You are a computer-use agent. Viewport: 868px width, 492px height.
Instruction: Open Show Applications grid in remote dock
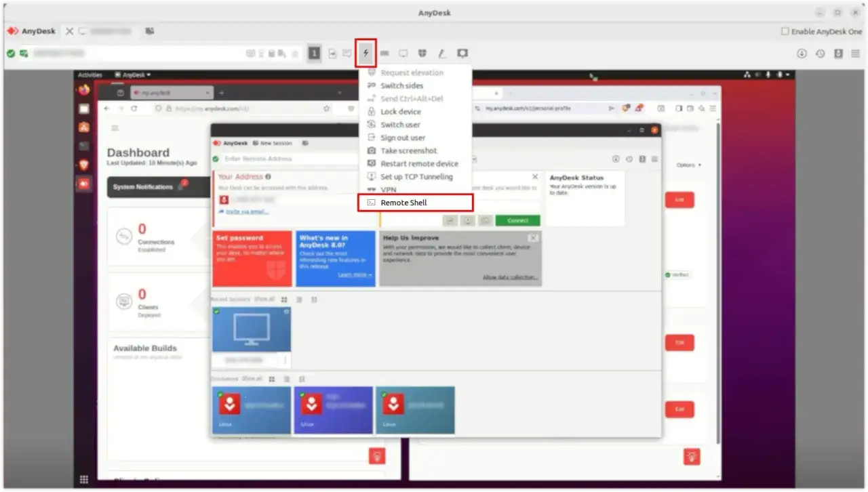click(84, 479)
